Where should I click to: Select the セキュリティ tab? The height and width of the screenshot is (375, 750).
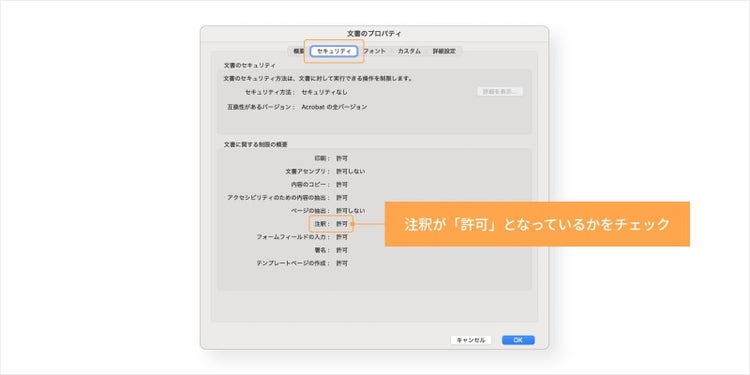334,51
